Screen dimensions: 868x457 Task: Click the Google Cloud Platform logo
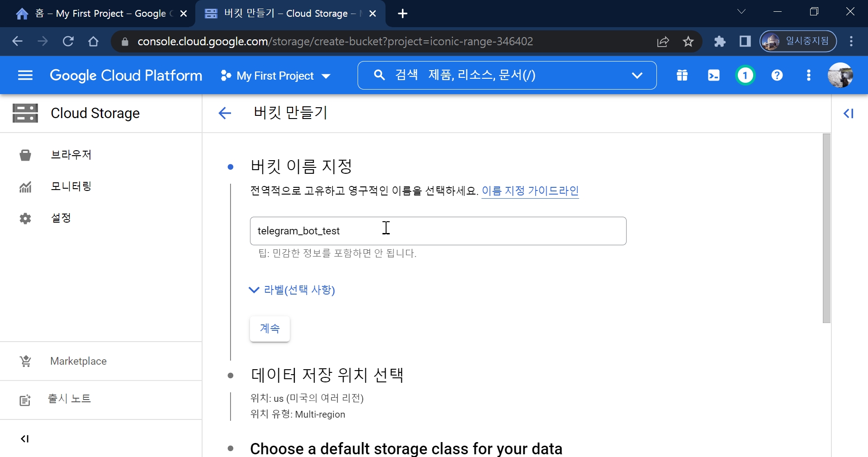126,76
